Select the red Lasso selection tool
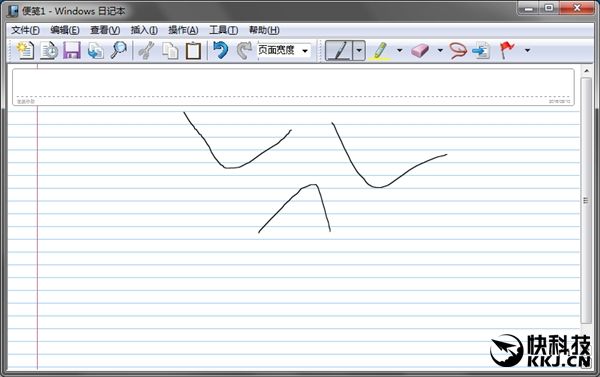600x377 pixels. 458,50
